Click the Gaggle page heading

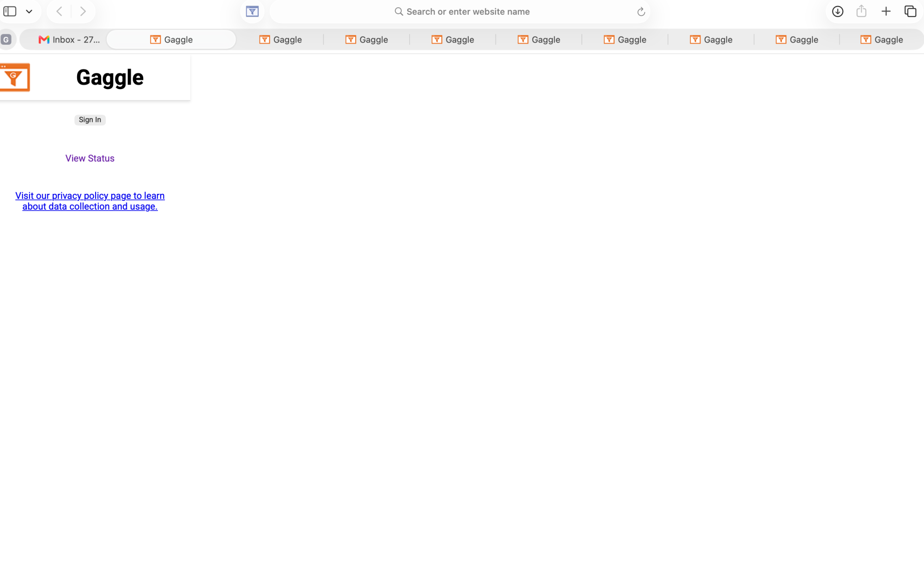coord(110,78)
